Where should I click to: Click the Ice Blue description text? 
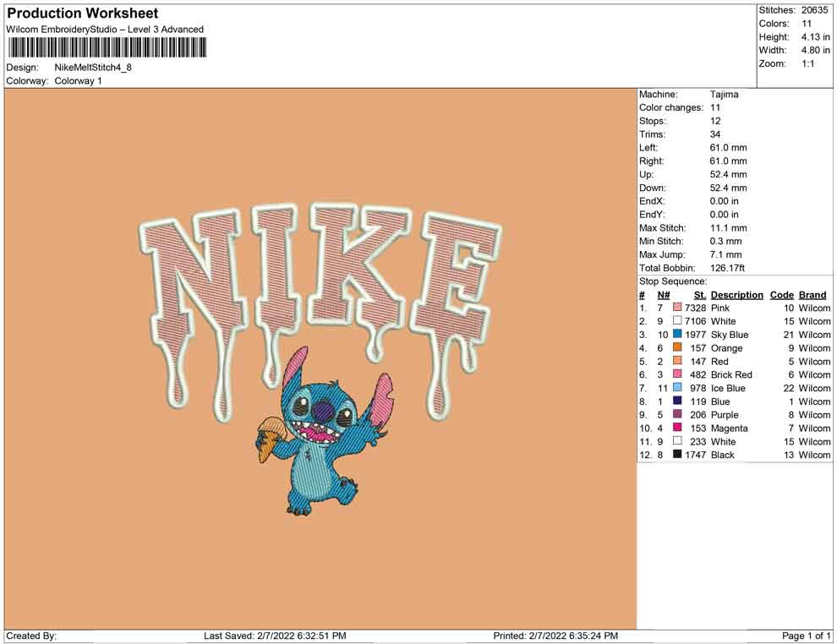[728, 388]
